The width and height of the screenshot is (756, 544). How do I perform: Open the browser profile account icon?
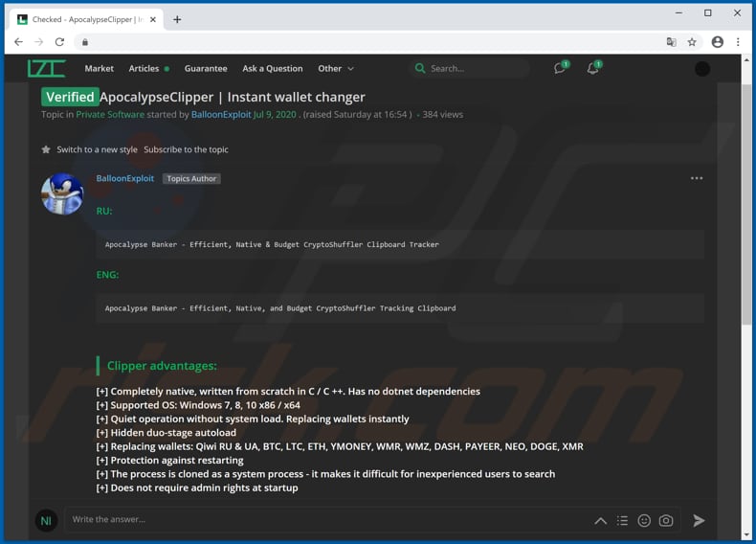pos(718,42)
